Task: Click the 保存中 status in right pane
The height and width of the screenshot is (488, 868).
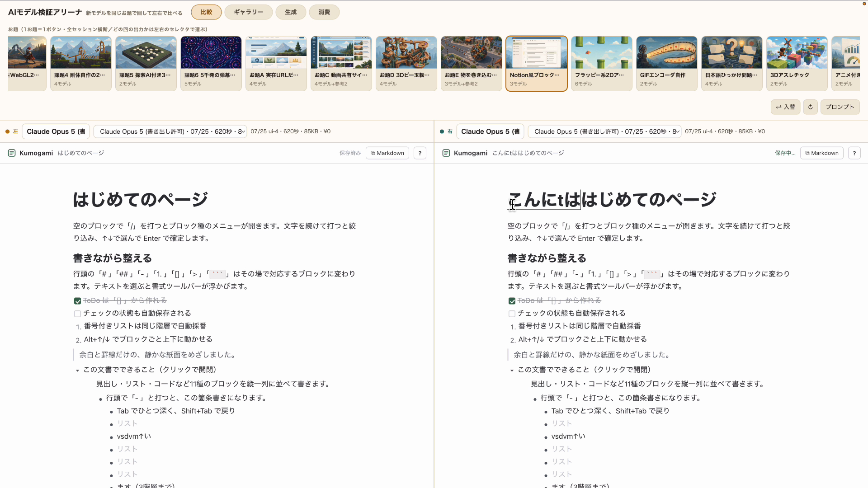Action: pyautogui.click(x=785, y=153)
